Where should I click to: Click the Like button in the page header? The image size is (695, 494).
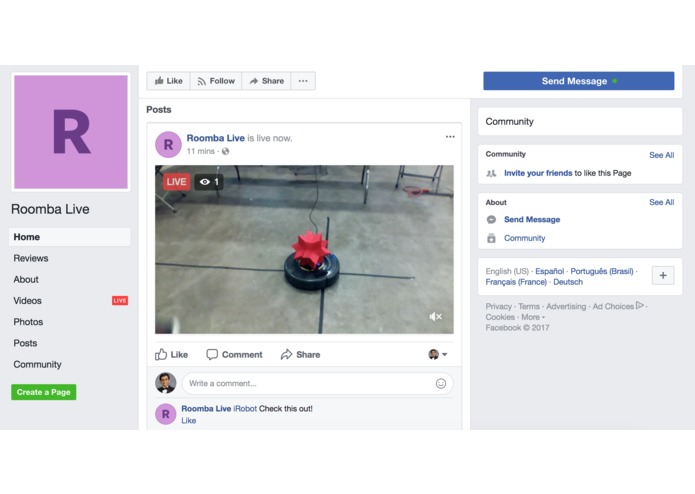pos(168,81)
